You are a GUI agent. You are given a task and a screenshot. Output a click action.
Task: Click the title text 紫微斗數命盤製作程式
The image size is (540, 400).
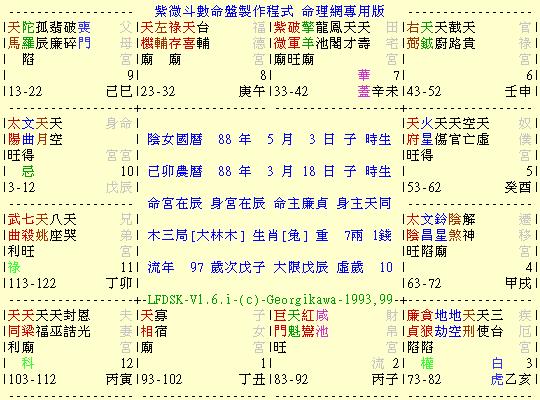click(x=224, y=11)
